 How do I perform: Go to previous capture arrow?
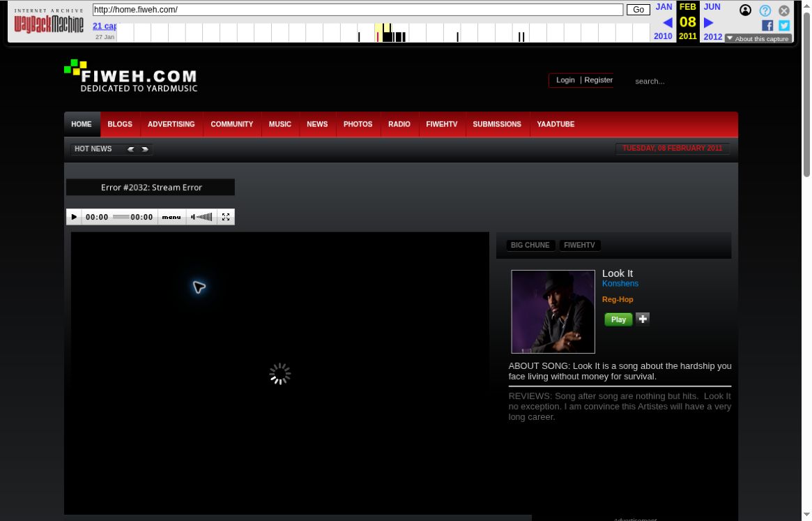668,22
